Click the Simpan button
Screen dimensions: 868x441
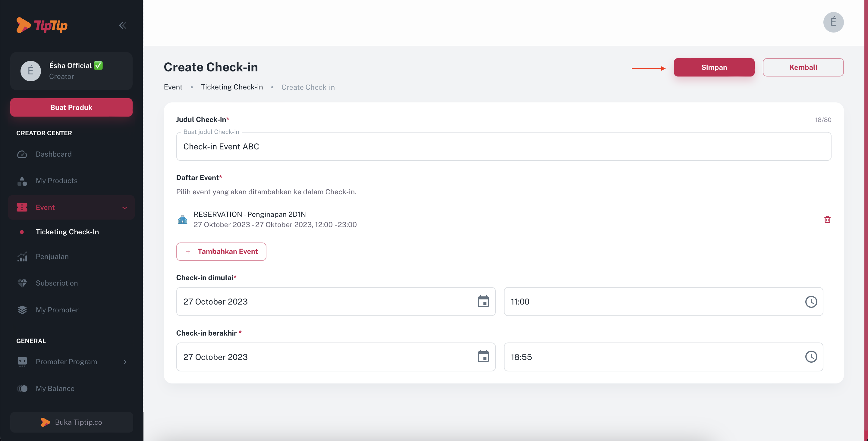click(x=714, y=67)
